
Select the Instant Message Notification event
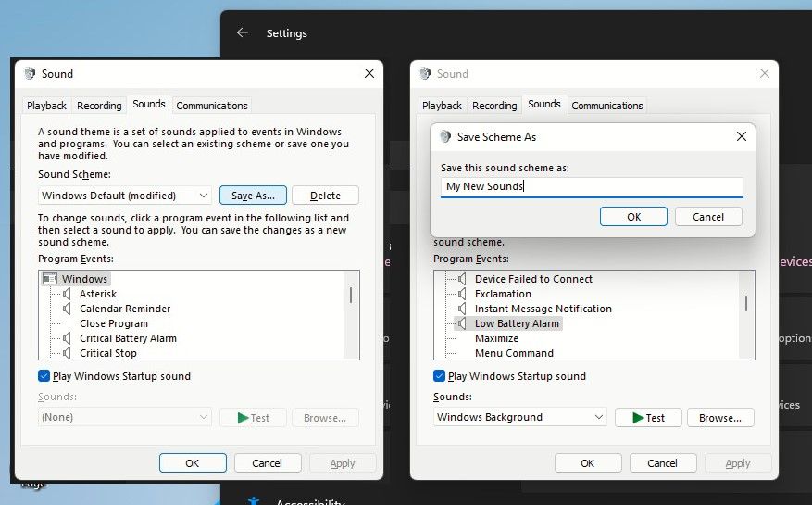tap(543, 309)
